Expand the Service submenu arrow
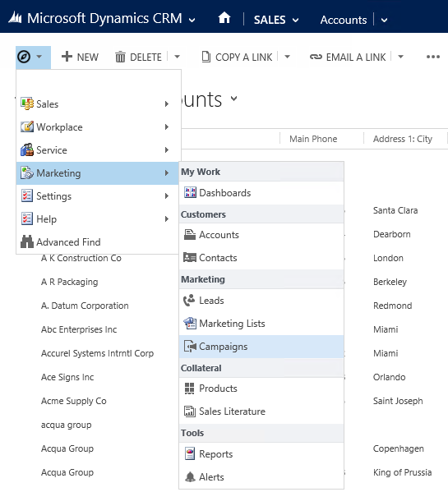The width and height of the screenshot is (448, 492). click(x=167, y=150)
